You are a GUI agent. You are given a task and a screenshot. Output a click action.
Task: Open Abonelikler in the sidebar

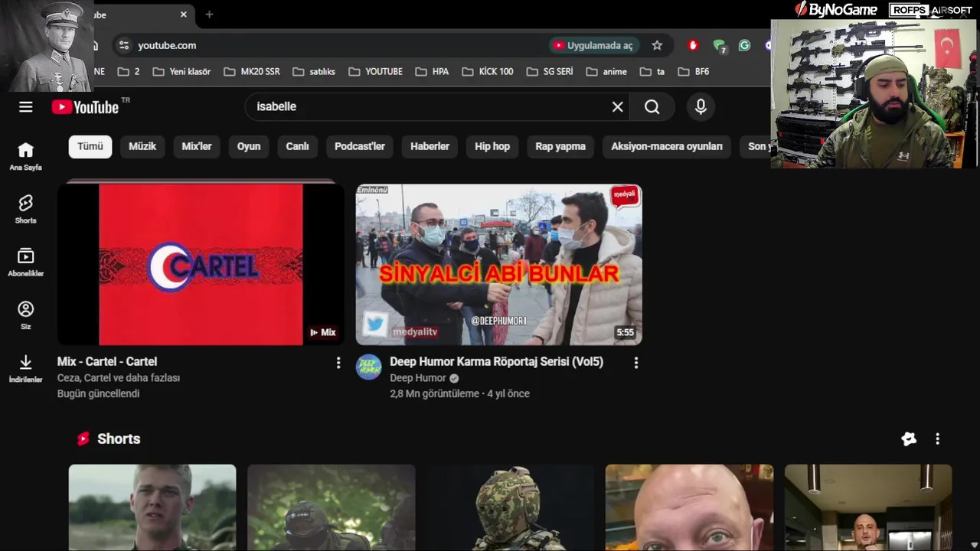[25, 262]
